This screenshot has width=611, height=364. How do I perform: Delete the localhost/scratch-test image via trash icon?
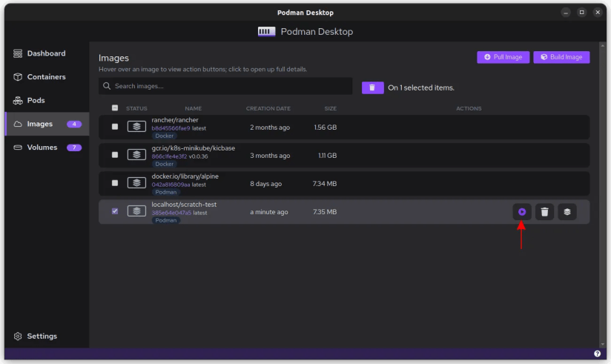[544, 211]
